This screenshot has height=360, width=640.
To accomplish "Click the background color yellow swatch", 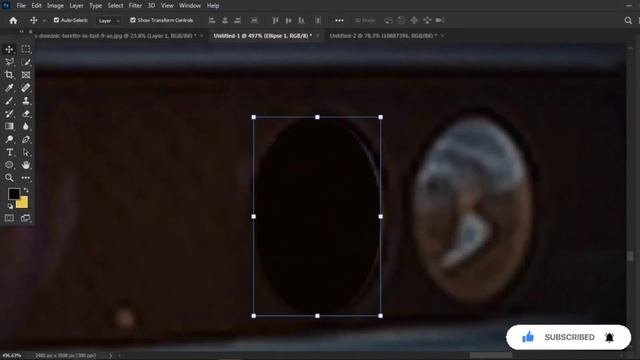I will [x=23, y=203].
